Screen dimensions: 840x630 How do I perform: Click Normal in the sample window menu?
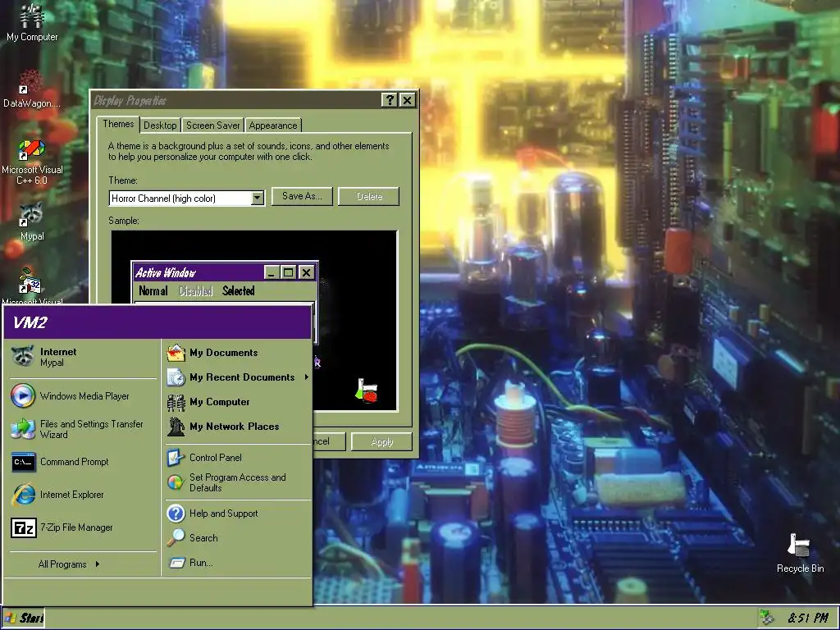pyautogui.click(x=153, y=291)
